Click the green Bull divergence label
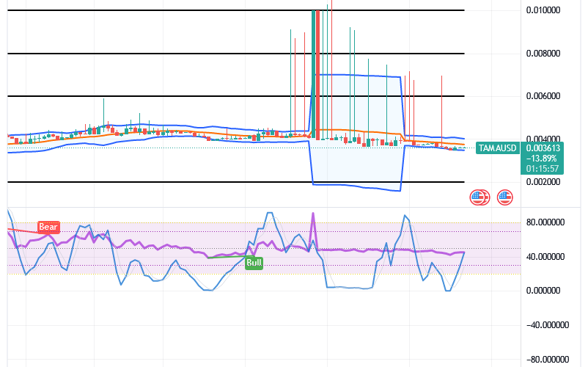 click(254, 263)
